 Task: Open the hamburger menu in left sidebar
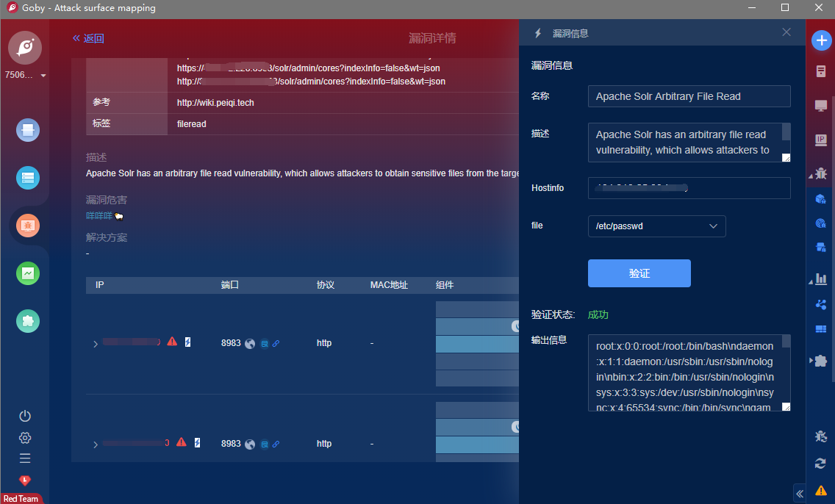[x=25, y=458]
